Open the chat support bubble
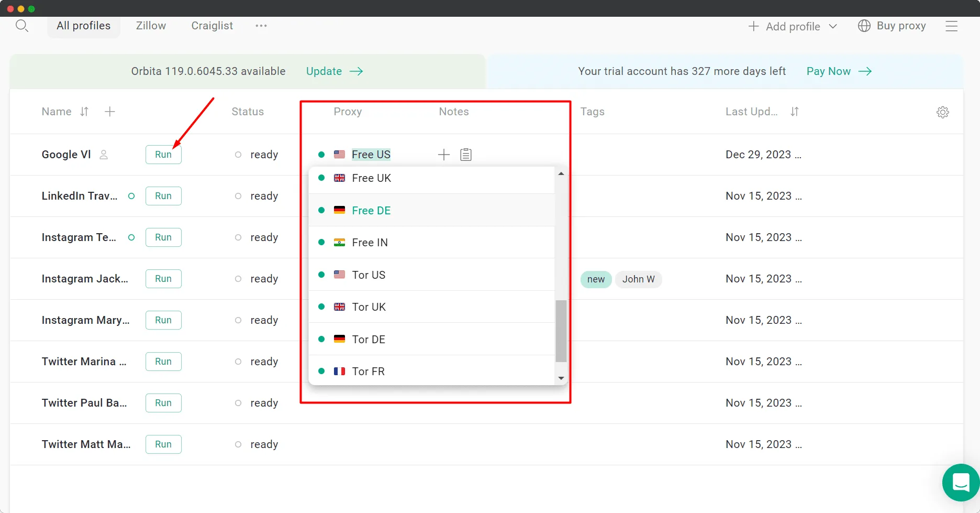This screenshot has height=513, width=980. [961, 483]
